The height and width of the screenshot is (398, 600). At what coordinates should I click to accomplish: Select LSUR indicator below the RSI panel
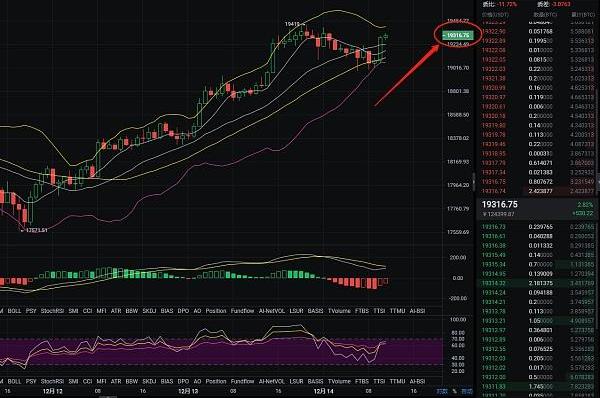[x=296, y=382]
